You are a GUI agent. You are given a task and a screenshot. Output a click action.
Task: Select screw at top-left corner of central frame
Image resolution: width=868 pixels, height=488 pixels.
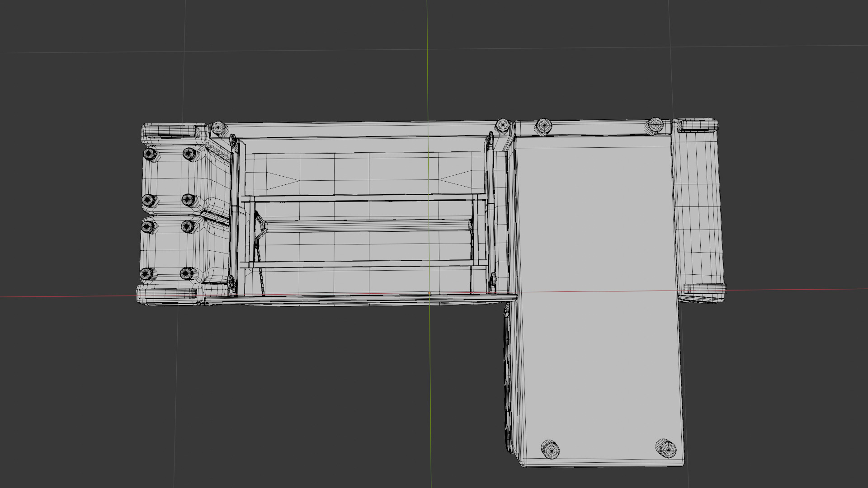coord(218,128)
